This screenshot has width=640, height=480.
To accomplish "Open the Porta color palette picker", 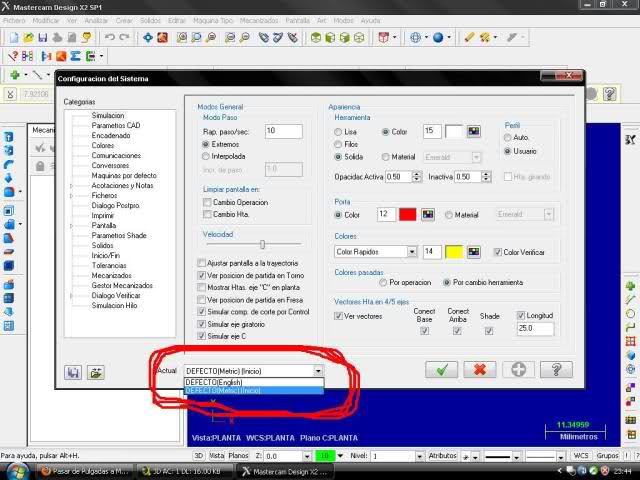I will [428, 214].
